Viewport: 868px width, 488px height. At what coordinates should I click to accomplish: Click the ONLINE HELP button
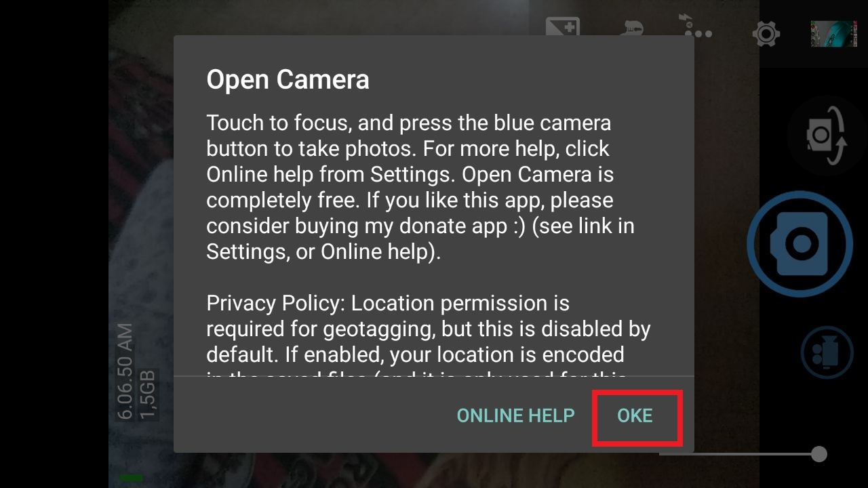515,415
